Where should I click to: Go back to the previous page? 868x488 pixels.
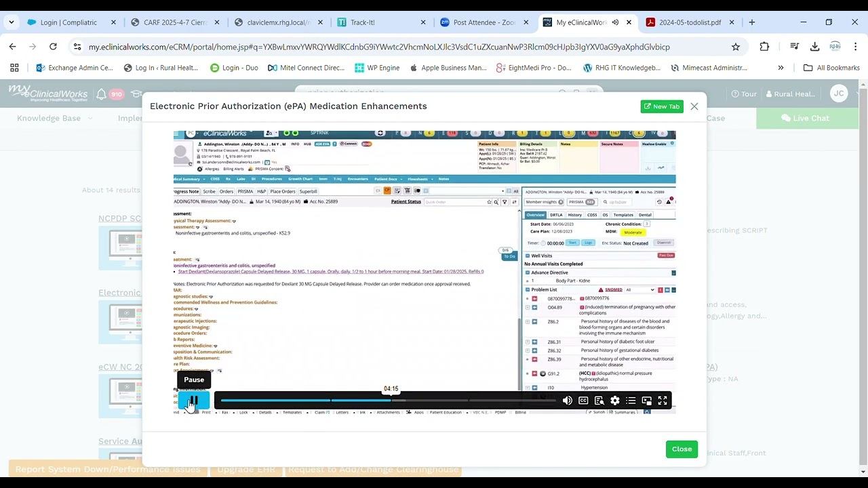tap(12, 47)
